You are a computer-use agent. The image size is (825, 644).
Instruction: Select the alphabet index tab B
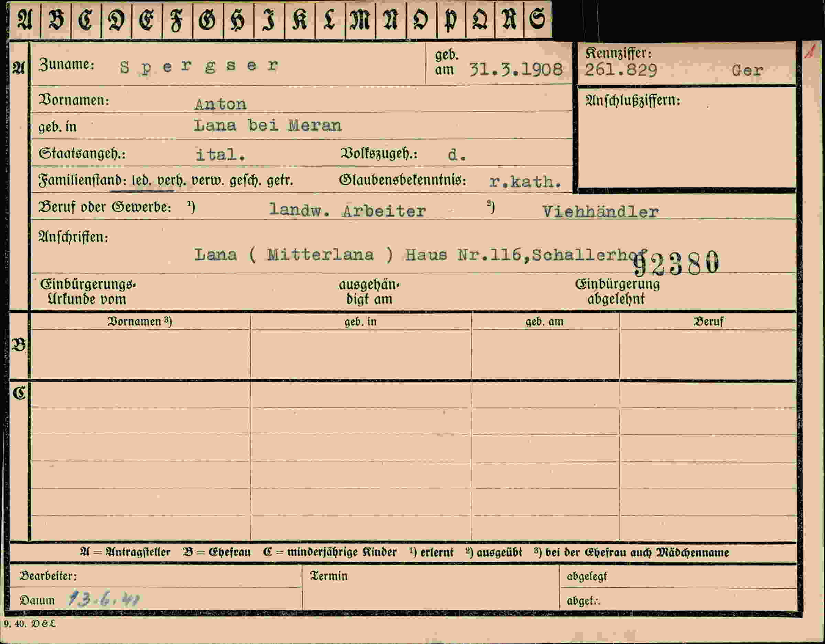[x=56, y=20]
